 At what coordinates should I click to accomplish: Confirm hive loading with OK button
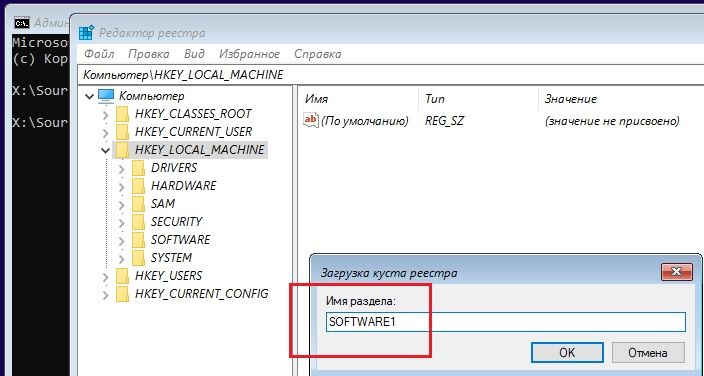tap(567, 353)
